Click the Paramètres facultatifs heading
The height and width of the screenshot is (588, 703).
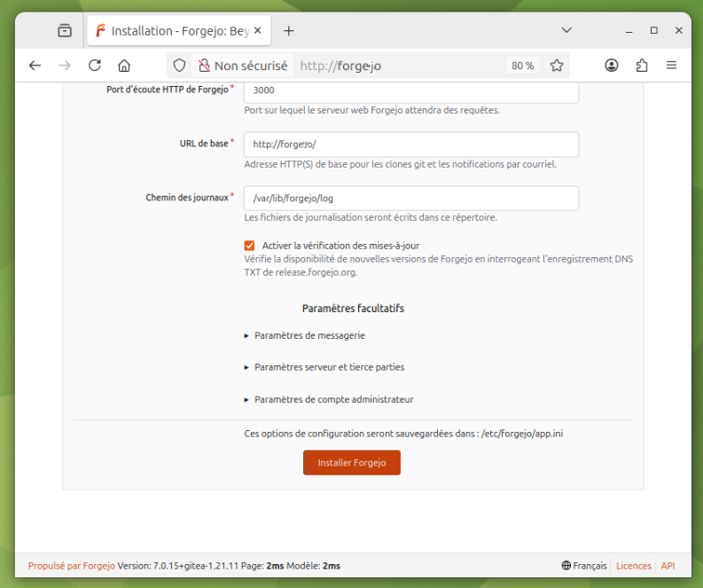354,309
